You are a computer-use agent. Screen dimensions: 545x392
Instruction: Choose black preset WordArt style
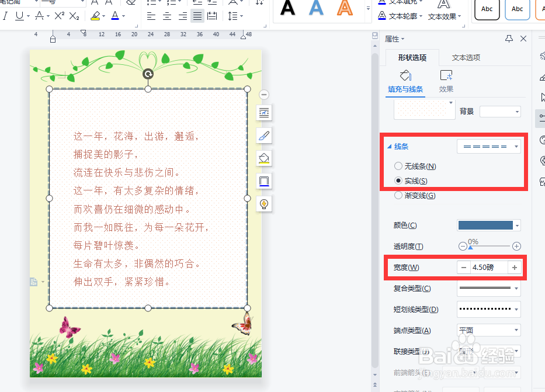(287, 8)
